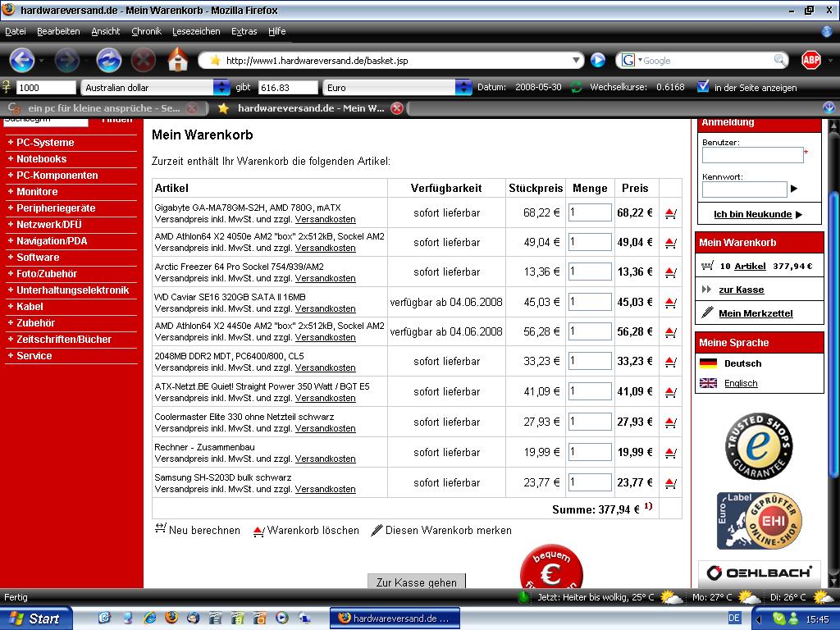Click the Adblock Plus ABP icon
The image size is (840, 630).
click(x=810, y=60)
